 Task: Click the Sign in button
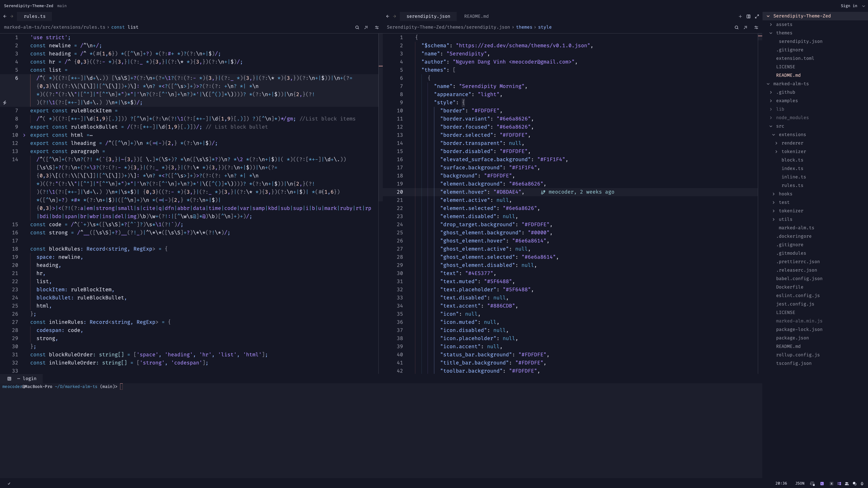coord(849,6)
